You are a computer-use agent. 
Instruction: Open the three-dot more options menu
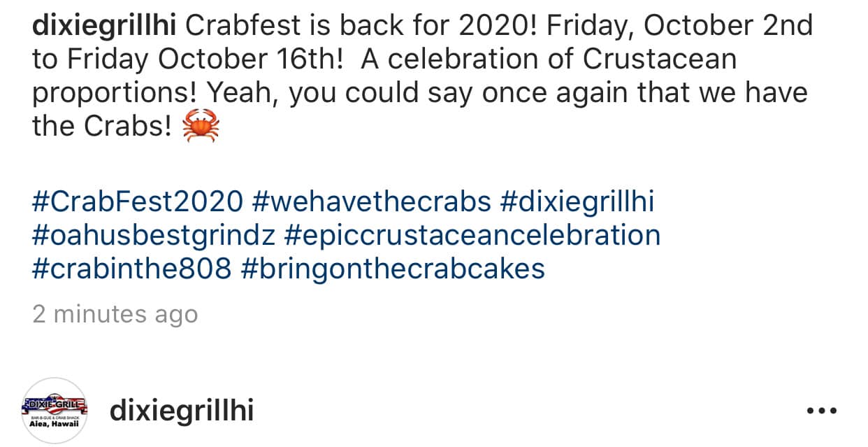pyautogui.click(x=820, y=411)
